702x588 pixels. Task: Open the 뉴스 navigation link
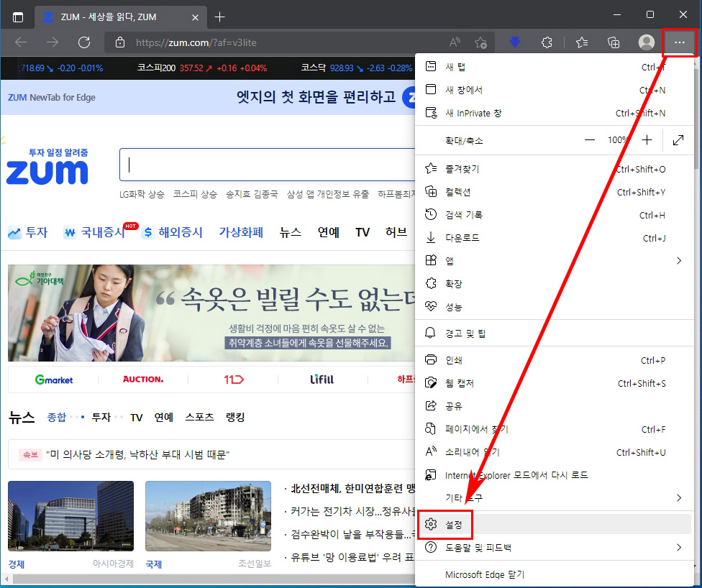coord(290,232)
